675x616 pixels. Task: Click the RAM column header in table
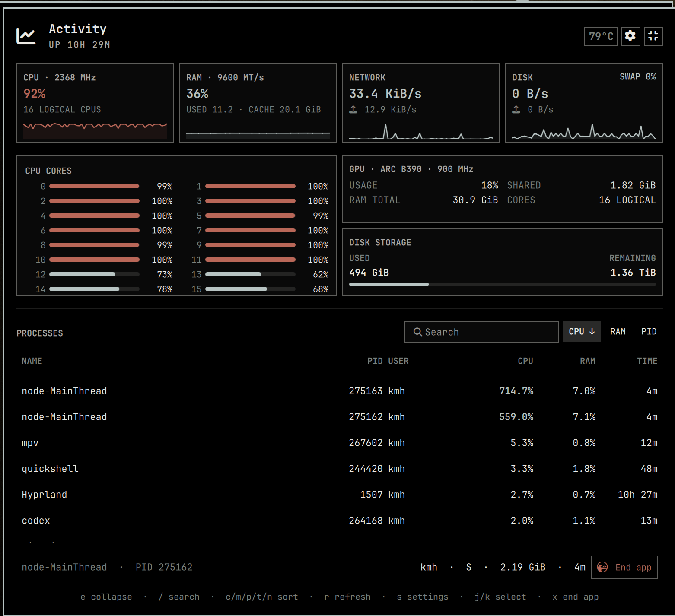[588, 361]
